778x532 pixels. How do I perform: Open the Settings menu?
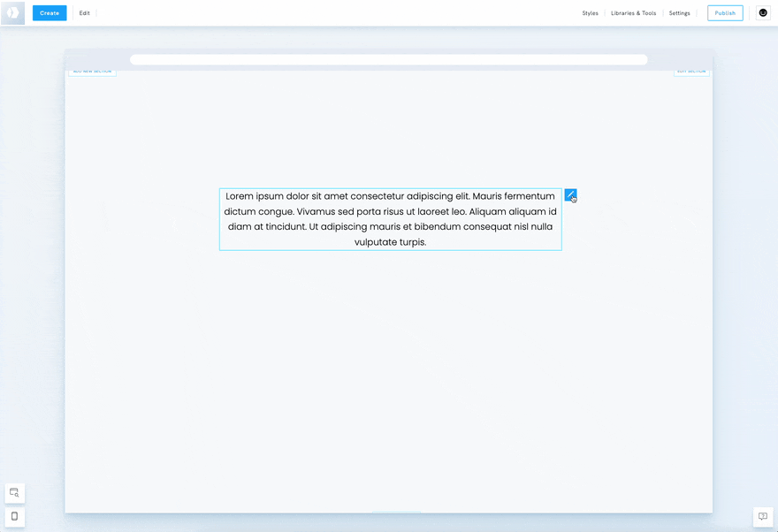point(679,13)
